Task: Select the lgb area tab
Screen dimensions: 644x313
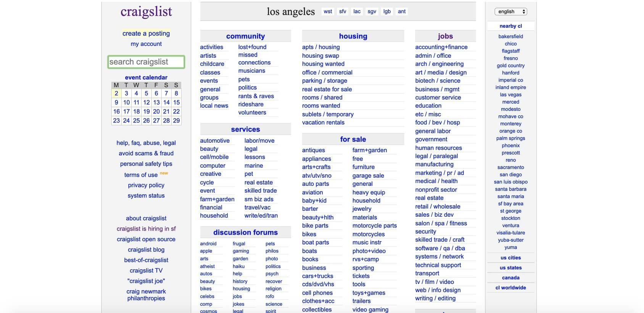Action: 387,11
